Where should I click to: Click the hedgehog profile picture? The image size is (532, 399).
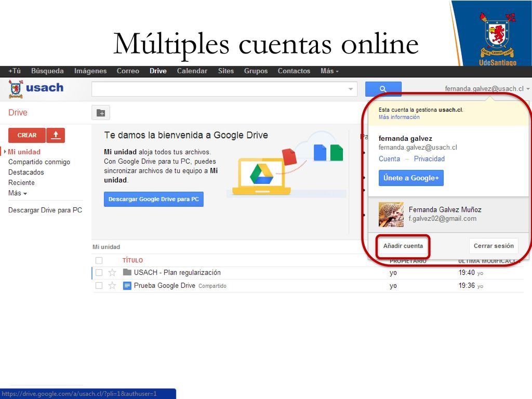point(391,215)
